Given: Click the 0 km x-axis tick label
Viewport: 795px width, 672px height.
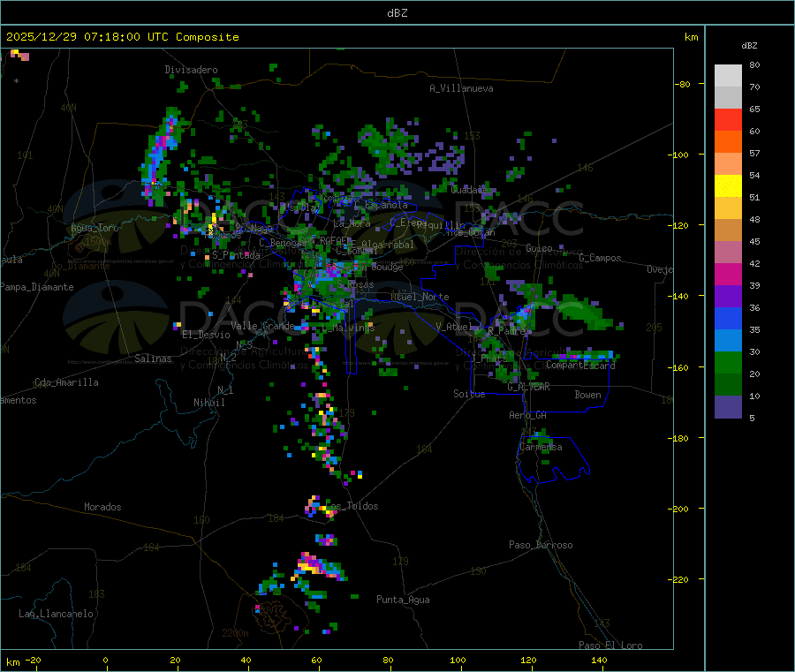Looking at the screenshot, I should tap(105, 661).
